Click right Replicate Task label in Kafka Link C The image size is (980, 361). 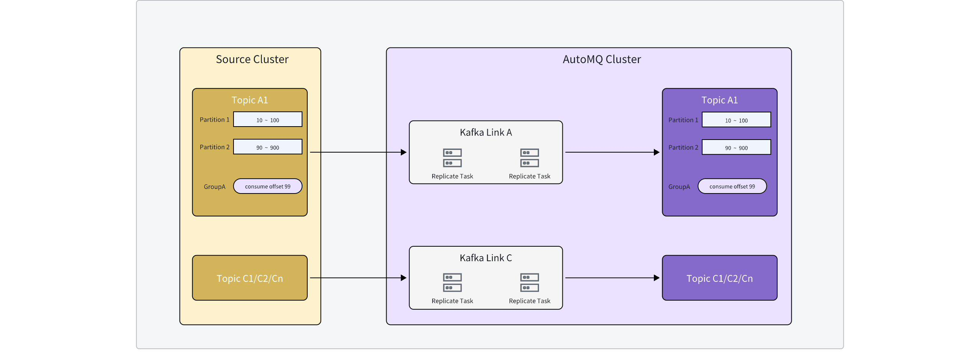[x=529, y=301]
